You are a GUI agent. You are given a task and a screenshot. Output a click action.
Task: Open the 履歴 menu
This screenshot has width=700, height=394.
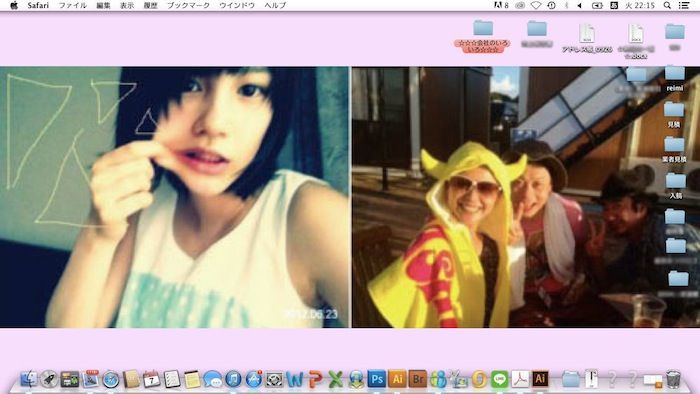[150, 5]
